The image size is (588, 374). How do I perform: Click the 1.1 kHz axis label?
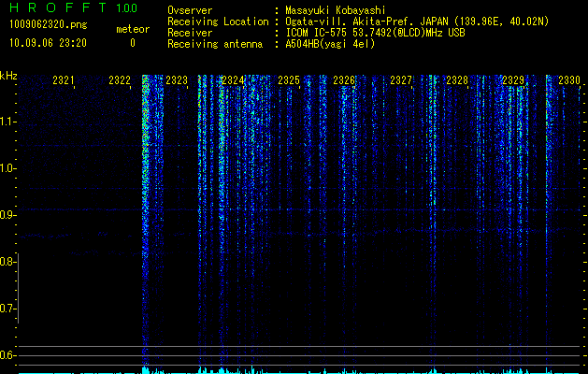7,122
